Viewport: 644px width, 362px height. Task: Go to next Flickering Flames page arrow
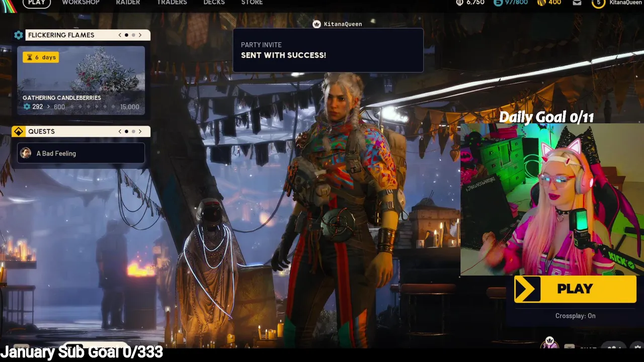point(140,35)
